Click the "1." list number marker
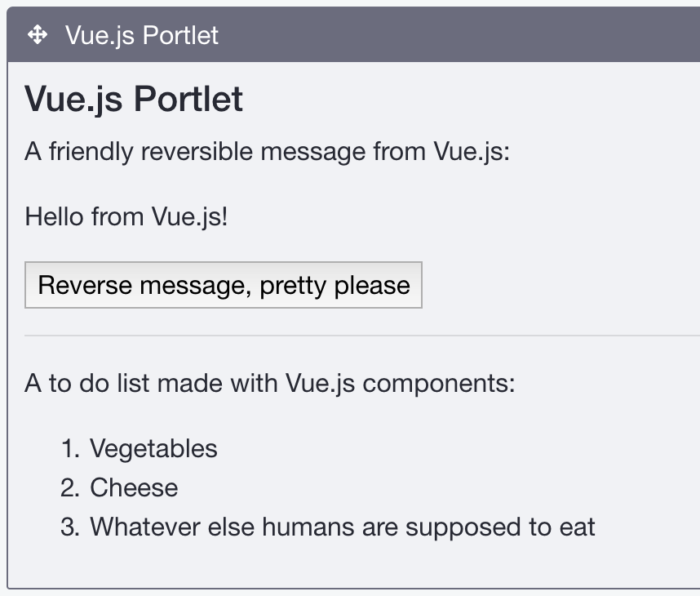 pyautogui.click(x=70, y=448)
